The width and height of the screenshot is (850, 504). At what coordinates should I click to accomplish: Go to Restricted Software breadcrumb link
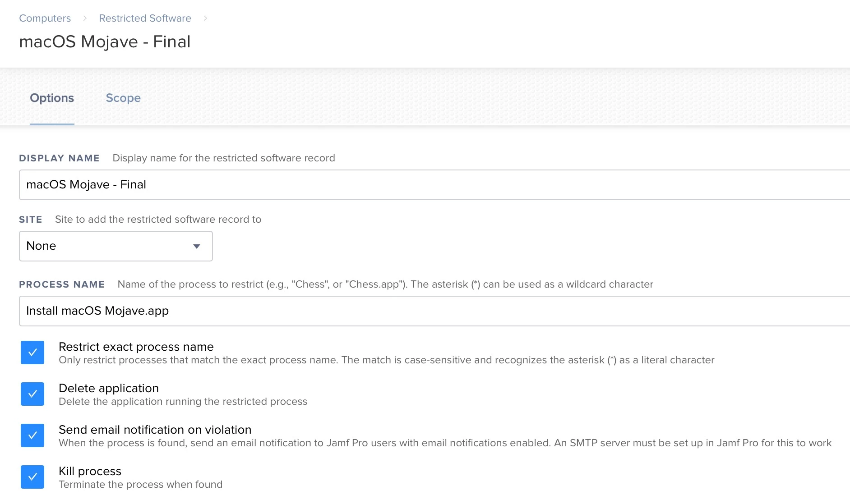pos(145,18)
